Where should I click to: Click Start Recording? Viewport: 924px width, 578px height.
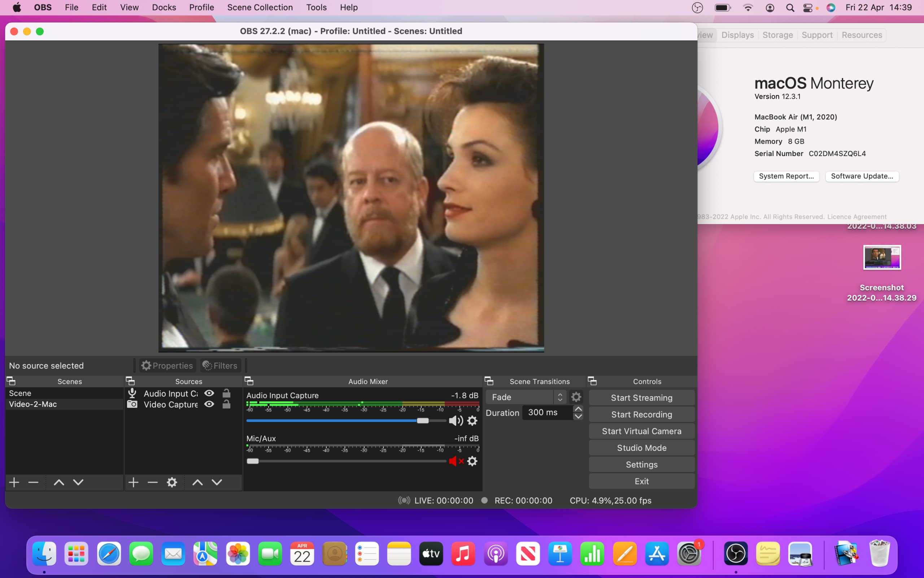(x=641, y=414)
